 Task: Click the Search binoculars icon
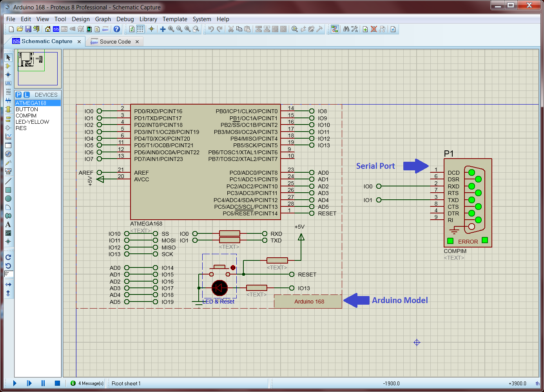click(x=346, y=29)
